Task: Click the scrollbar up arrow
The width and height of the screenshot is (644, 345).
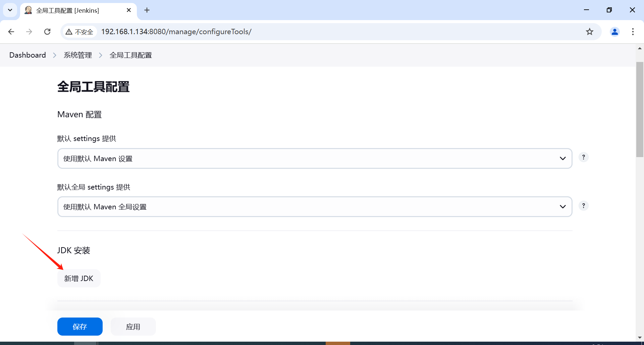Action: [640, 48]
